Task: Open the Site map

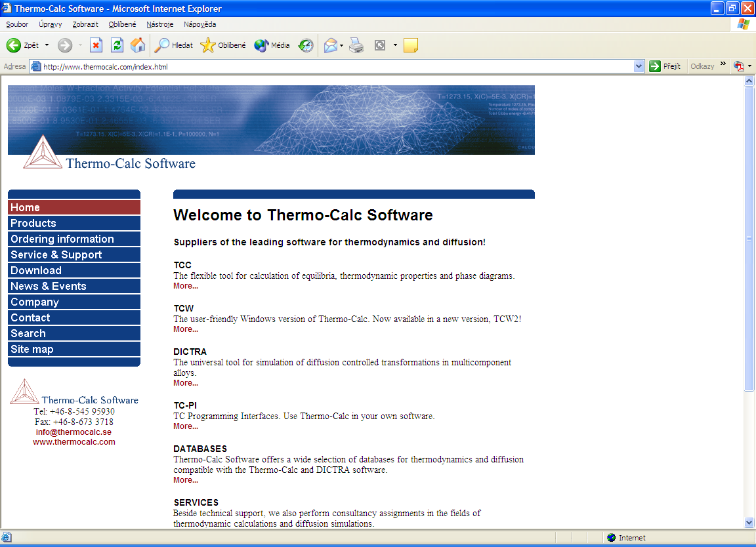Action: [73, 349]
